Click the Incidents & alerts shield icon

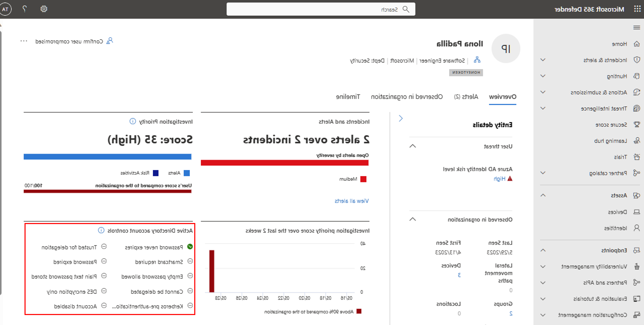click(637, 60)
